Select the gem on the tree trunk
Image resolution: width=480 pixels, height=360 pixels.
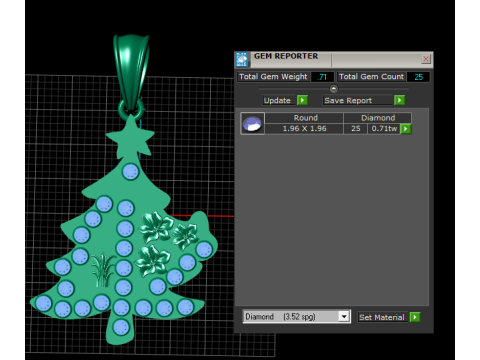click(x=121, y=327)
